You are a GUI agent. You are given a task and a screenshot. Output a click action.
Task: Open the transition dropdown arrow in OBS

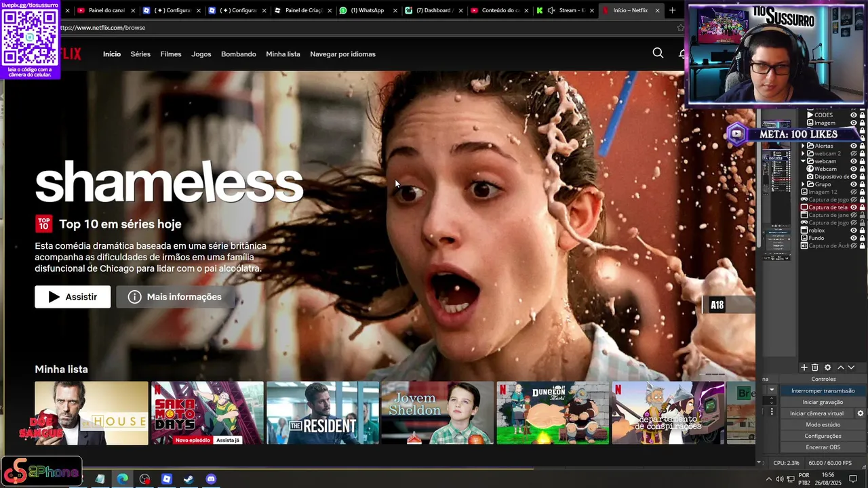coord(772,390)
